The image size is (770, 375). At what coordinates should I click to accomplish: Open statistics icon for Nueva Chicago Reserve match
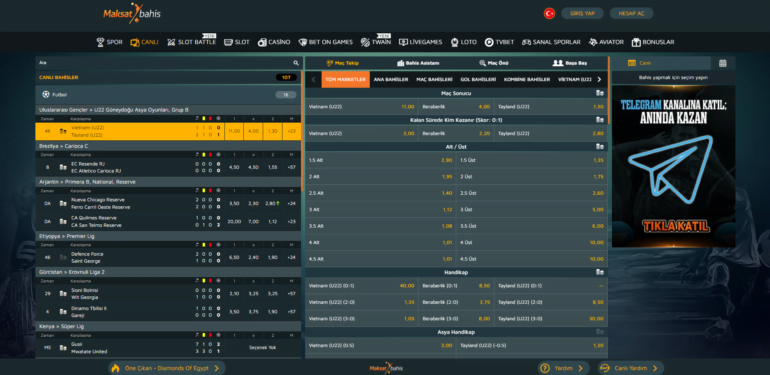63,203
